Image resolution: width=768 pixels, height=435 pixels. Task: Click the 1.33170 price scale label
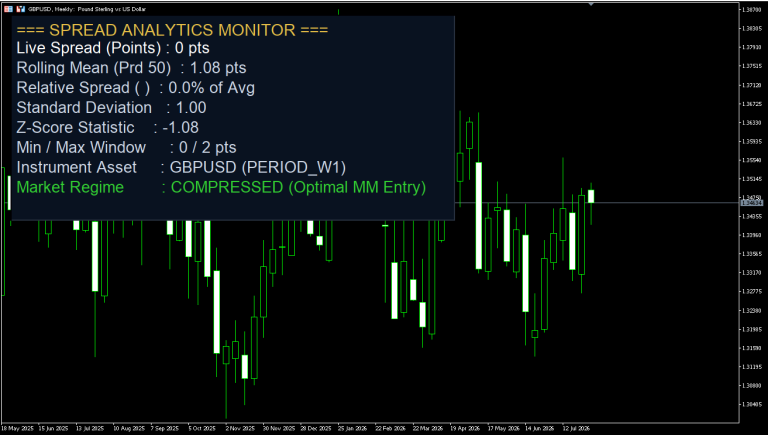[x=752, y=272]
